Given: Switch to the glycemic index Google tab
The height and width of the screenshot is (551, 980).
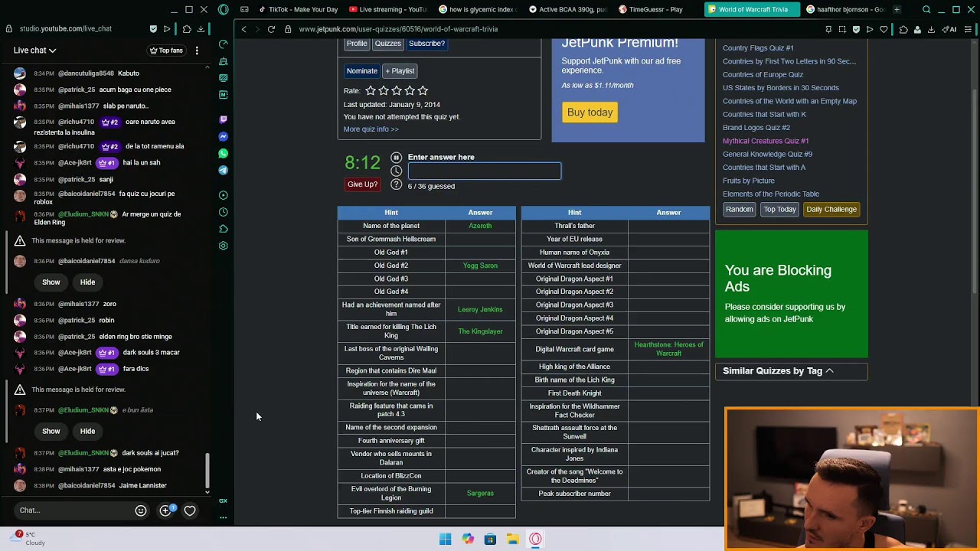Looking at the screenshot, I should click(478, 10).
